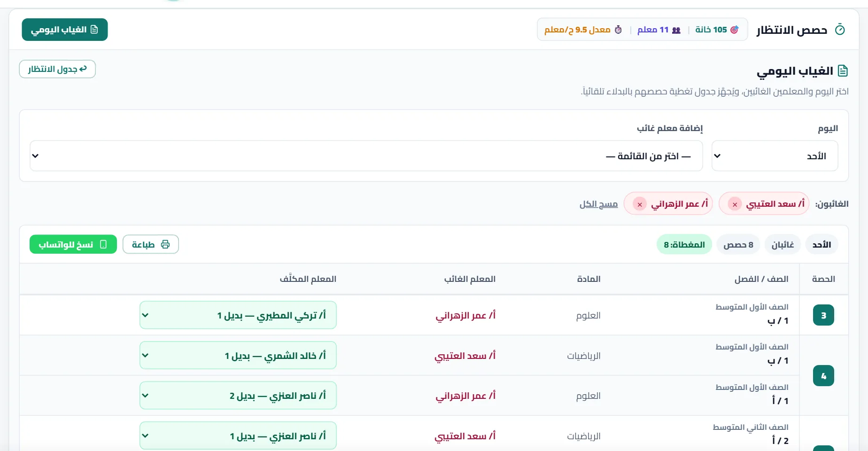The image size is (868, 451).
Task: Click the target icon next to 105 خانة
Action: tap(735, 30)
